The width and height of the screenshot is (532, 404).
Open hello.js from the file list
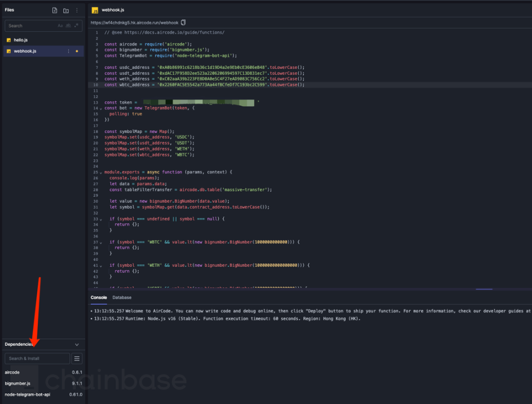[21, 40]
